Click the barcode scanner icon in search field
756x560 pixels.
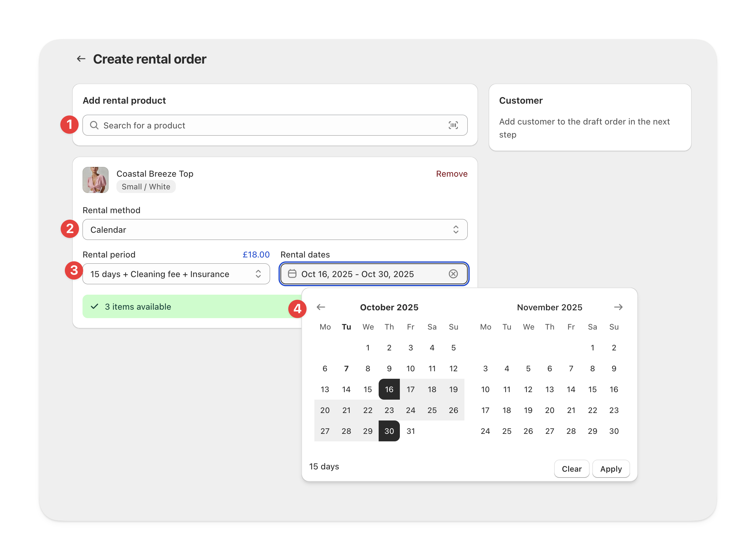click(453, 125)
